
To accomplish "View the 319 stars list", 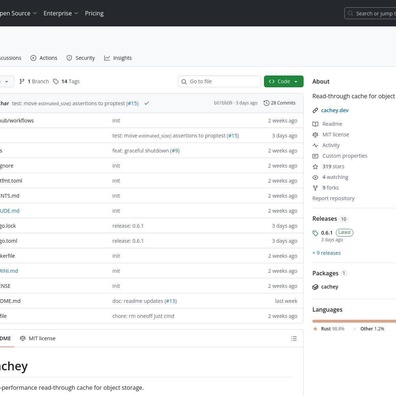I will pyautogui.click(x=333, y=167).
